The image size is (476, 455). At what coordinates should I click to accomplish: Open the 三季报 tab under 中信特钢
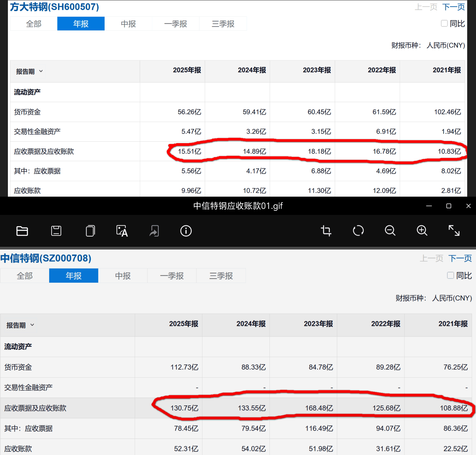point(221,276)
